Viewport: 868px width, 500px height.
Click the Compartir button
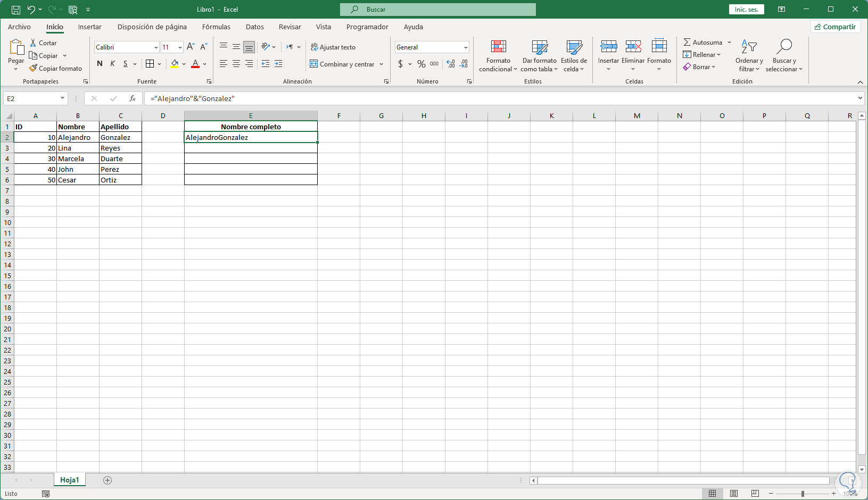[836, 27]
